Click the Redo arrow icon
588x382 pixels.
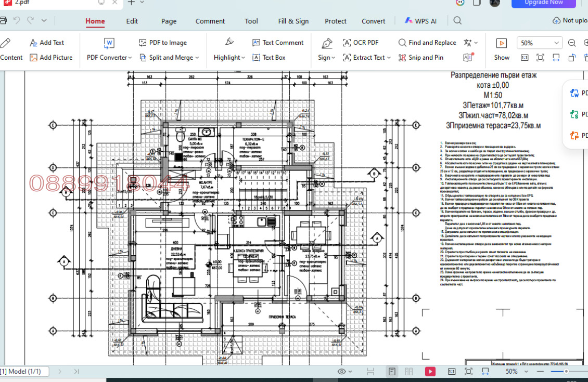point(30,21)
